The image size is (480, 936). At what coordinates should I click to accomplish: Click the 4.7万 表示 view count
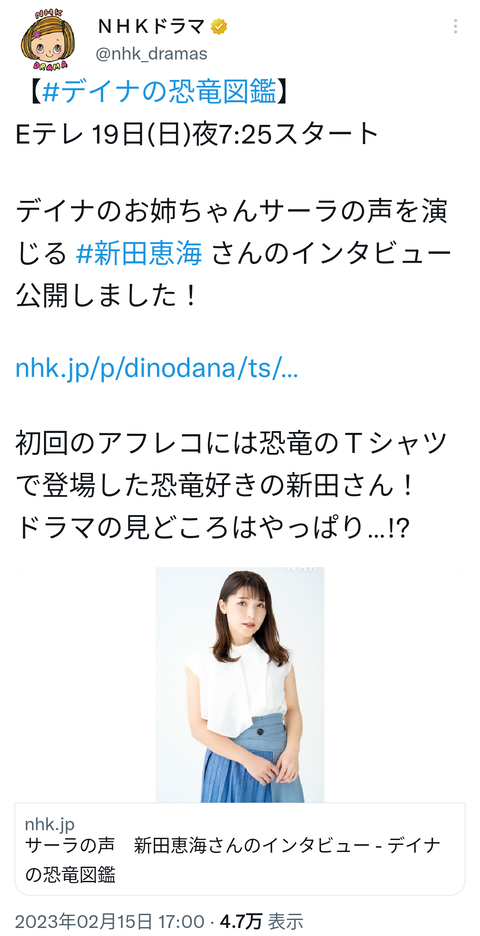(x=261, y=922)
